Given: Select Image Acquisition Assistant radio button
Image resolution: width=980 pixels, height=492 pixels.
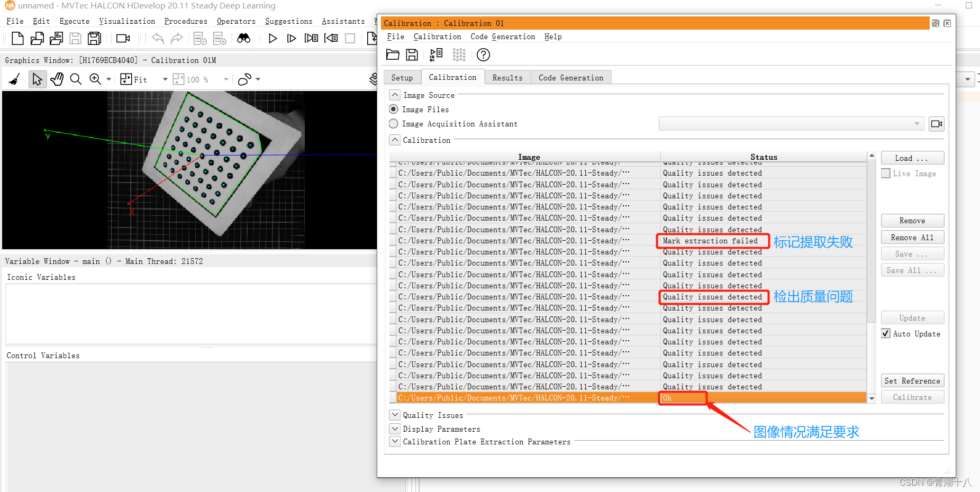Looking at the screenshot, I should tap(393, 123).
